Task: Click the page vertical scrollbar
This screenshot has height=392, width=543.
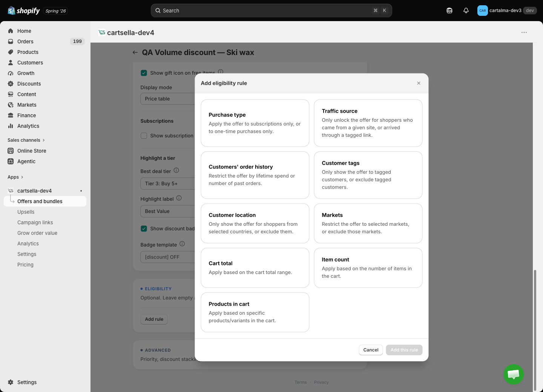Action: (535, 330)
